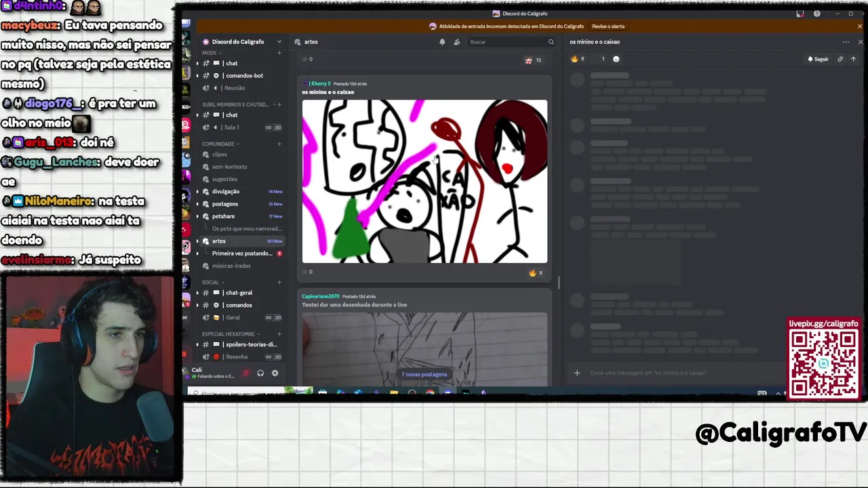Open the post's three-dots more menu

pyautogui.click(x=846, y=42)
